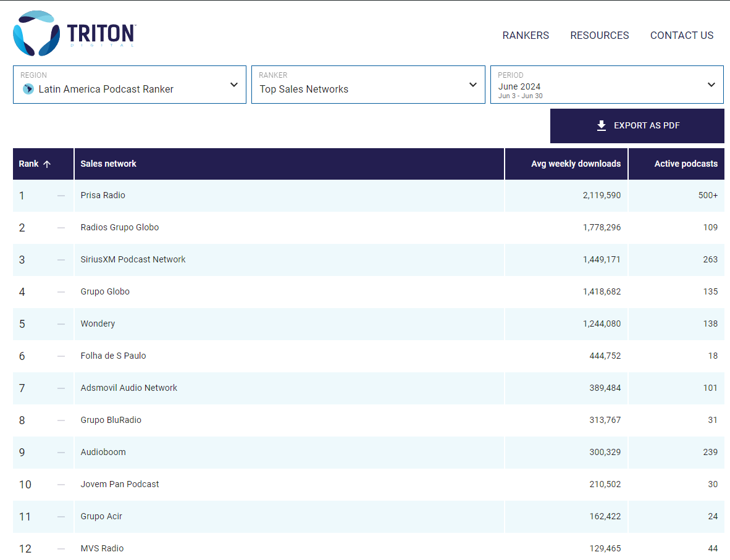Go to CONTACT US page
The image size is (730, 560).
click(682, 35)
